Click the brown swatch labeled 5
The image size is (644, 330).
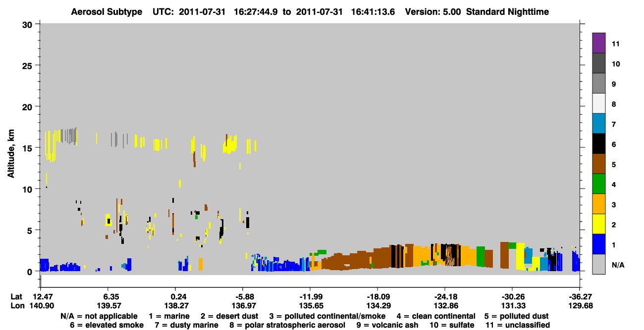pos(599,164)
